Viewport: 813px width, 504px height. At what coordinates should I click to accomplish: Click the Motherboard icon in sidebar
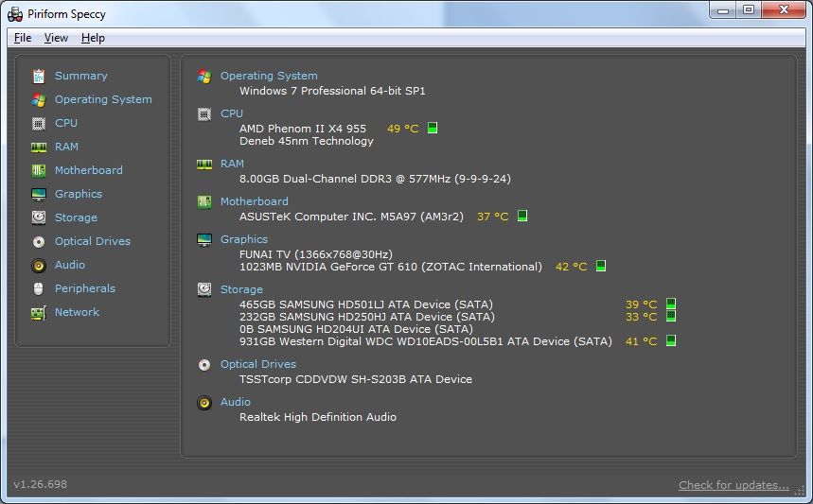39,170
